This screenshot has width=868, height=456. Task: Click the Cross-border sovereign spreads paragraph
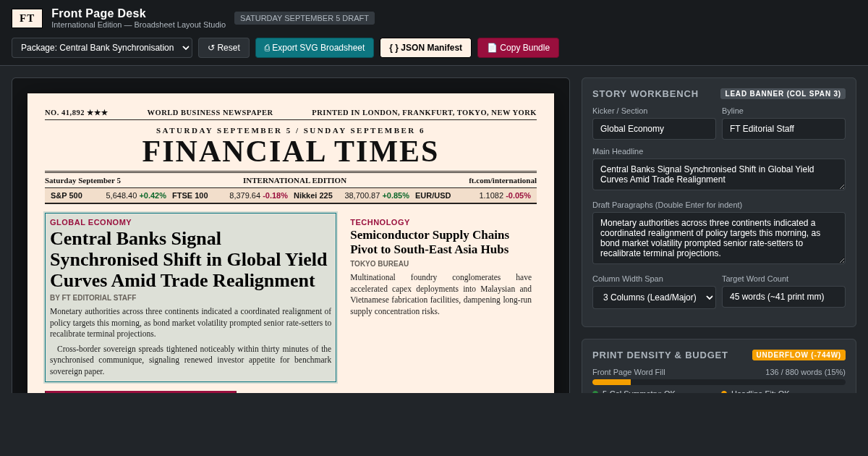click(x=191, y=360)
